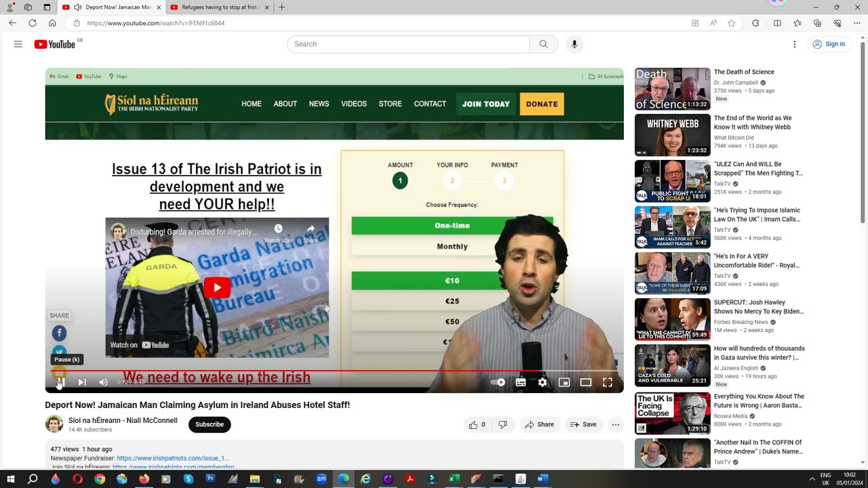
Task: Toggle subtitles/closed captions in player
Action: pos(521,382)
